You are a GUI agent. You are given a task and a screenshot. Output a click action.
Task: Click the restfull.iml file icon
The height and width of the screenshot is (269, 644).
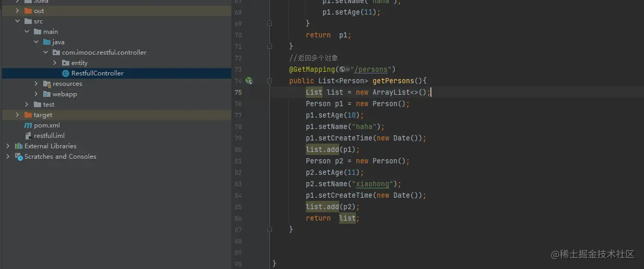point(28,136)
